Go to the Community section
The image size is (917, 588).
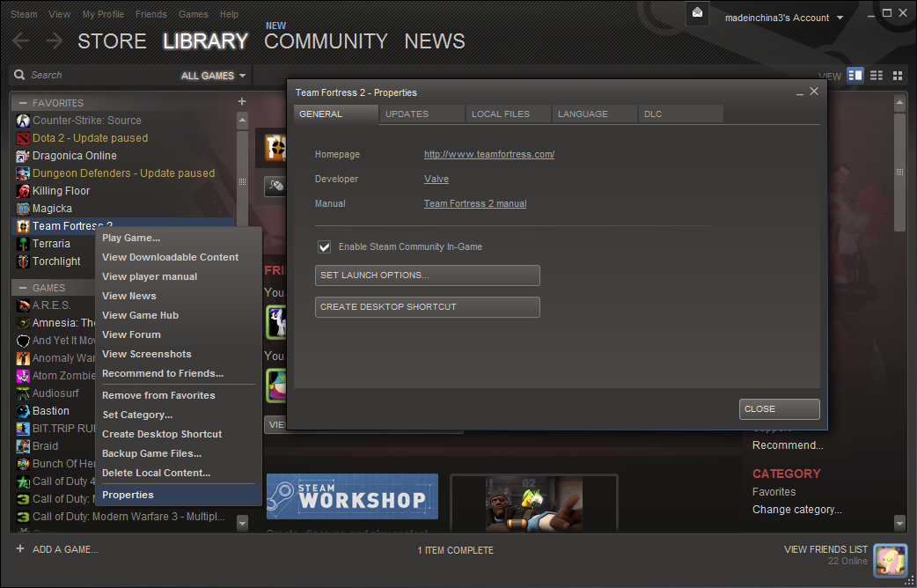click(326, 41)
